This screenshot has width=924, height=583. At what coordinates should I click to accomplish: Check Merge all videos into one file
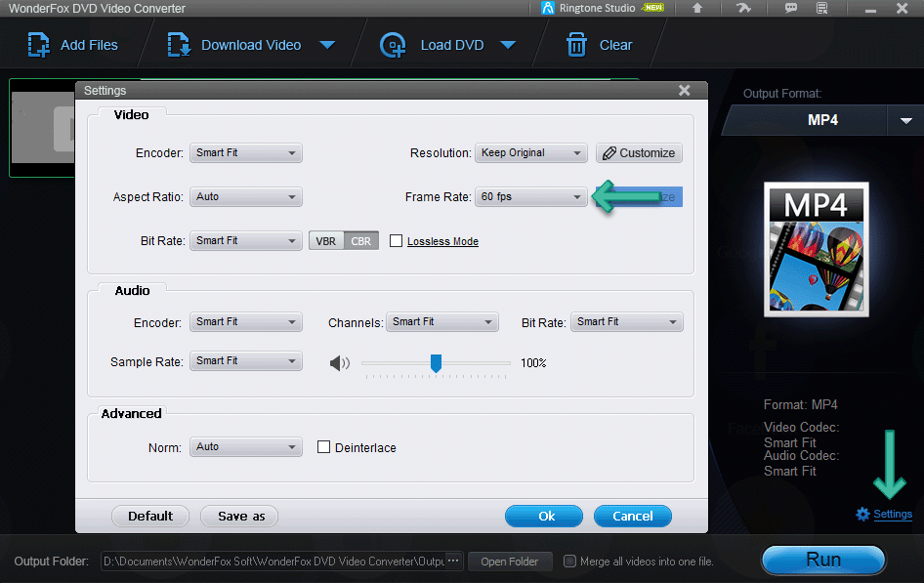(569, 561)
